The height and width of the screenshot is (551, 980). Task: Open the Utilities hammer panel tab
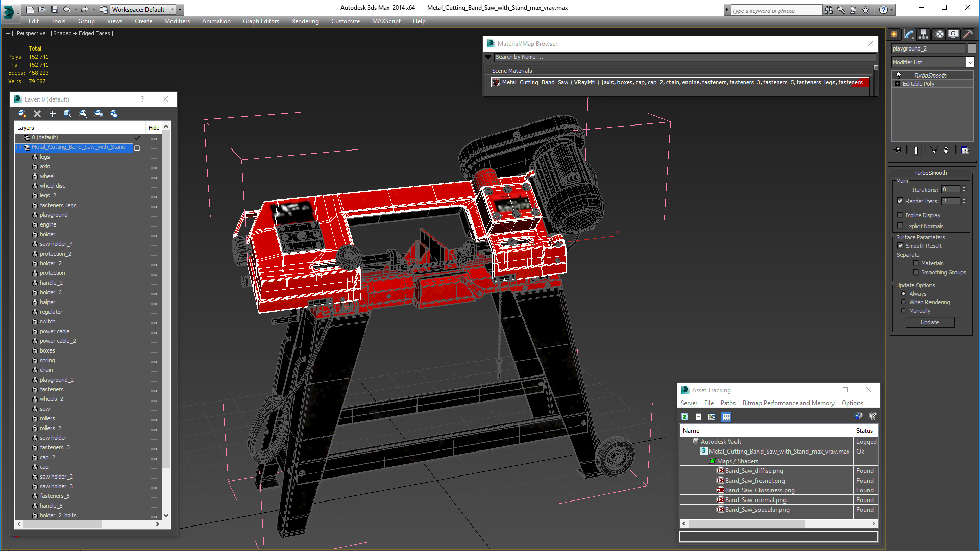(x=968, y=34)
